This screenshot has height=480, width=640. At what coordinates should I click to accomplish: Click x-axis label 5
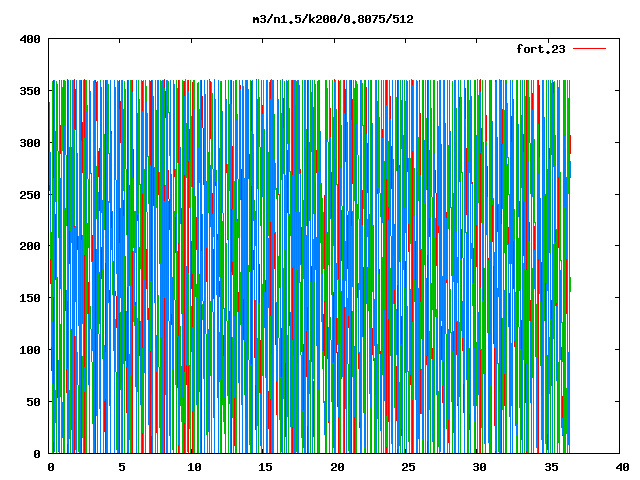tap(122, 467)
